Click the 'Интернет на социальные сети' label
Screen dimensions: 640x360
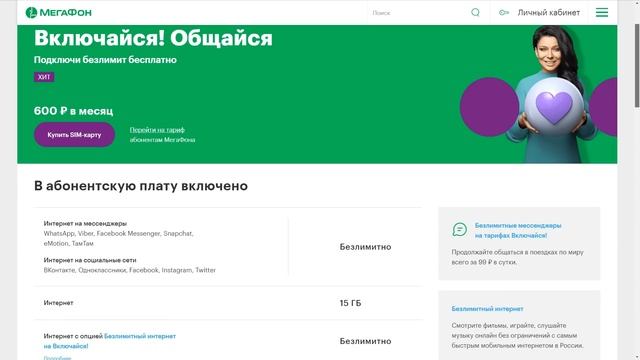[x=90, y=260]
